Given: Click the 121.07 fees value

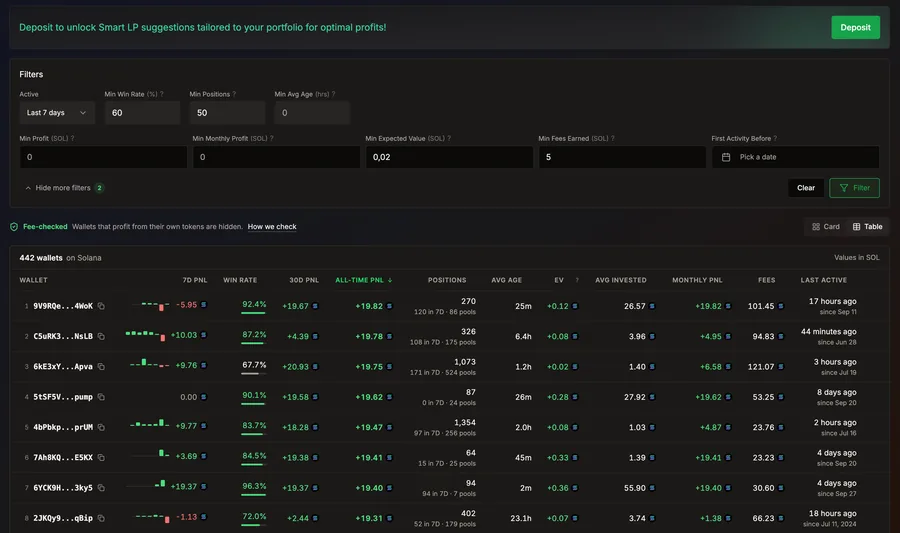Looking at the screenshot, I should 761,367.
